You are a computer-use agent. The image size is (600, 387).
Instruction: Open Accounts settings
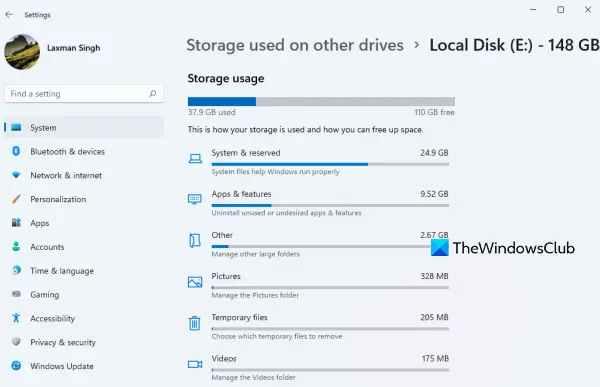click(x=84, y=247)
